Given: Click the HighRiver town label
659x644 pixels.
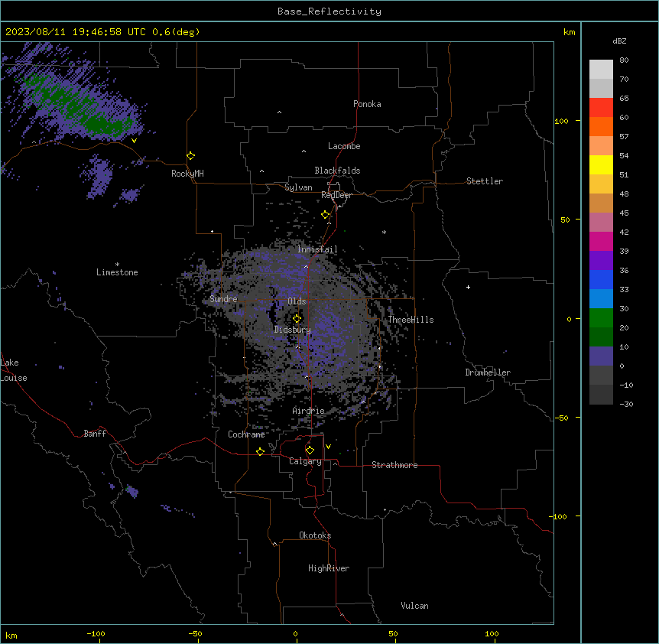Looking at the screenshot, I should [329, 568].
